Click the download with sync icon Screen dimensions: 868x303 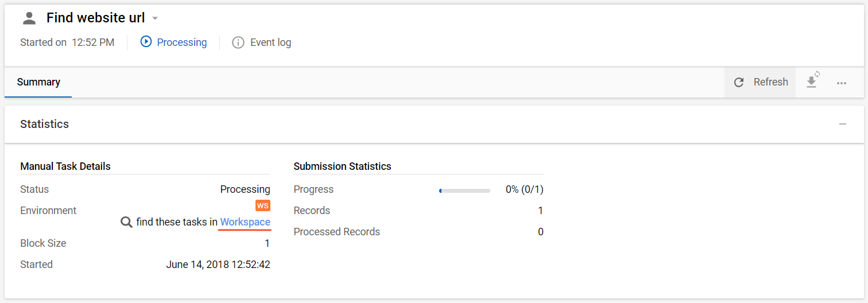click(x=812, y=81)
